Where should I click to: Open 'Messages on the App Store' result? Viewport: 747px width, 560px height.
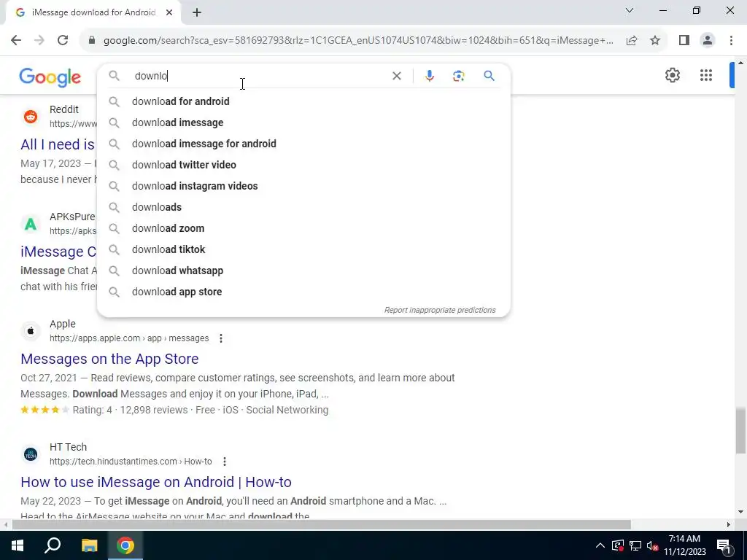[x=109, y=359]
